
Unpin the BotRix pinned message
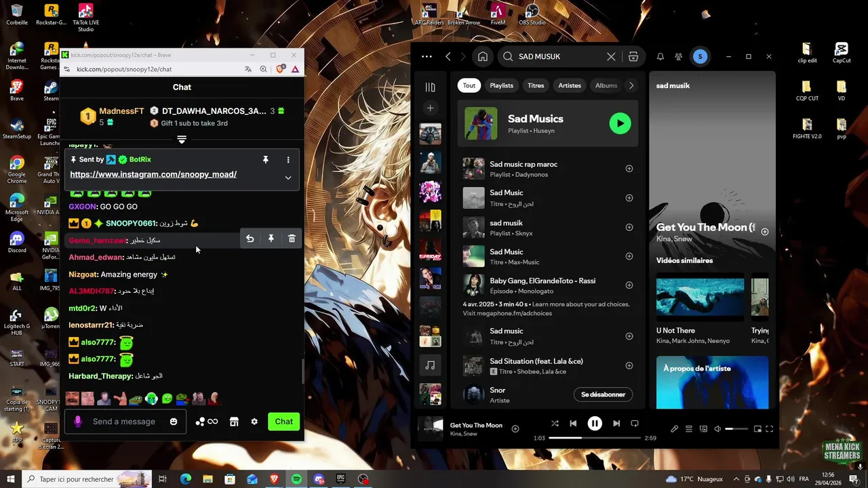266,160
